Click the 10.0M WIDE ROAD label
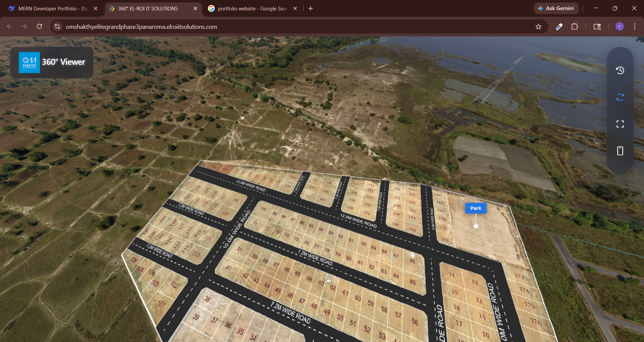Screen dimensions: 644x342 click(237, 229)
